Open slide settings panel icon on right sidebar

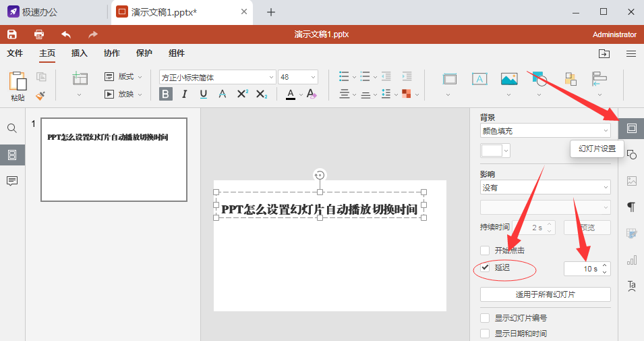click(631, 128)
